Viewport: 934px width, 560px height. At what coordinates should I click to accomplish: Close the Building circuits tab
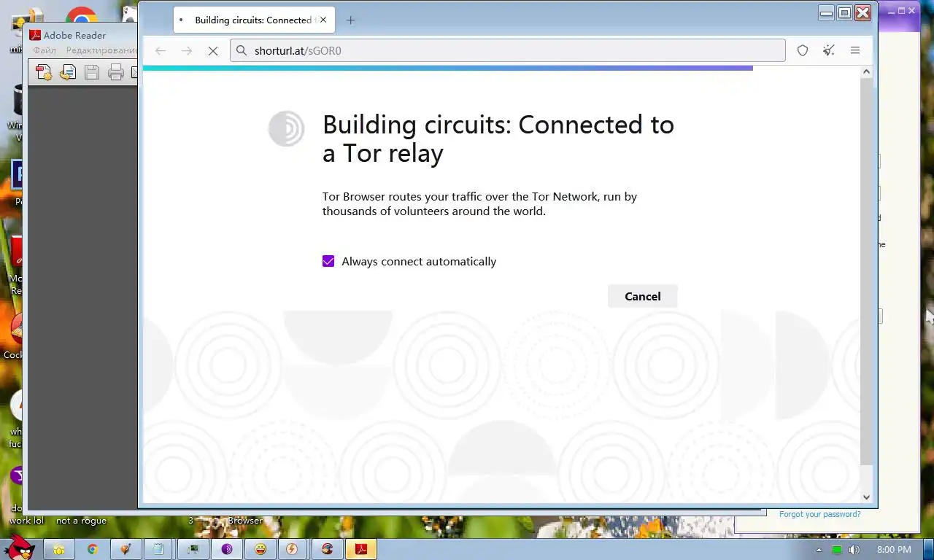[323, 20]
